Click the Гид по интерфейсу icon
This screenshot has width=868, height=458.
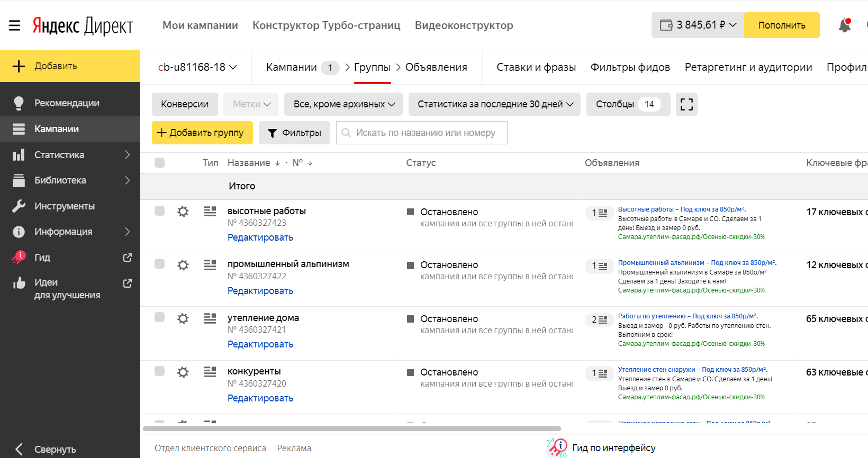[x=557, y=447]
